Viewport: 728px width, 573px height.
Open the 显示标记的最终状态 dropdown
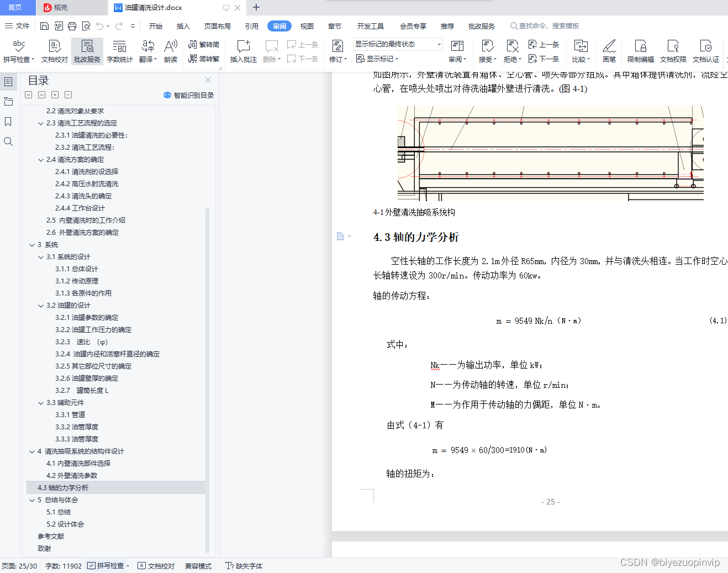coord(398,44)
